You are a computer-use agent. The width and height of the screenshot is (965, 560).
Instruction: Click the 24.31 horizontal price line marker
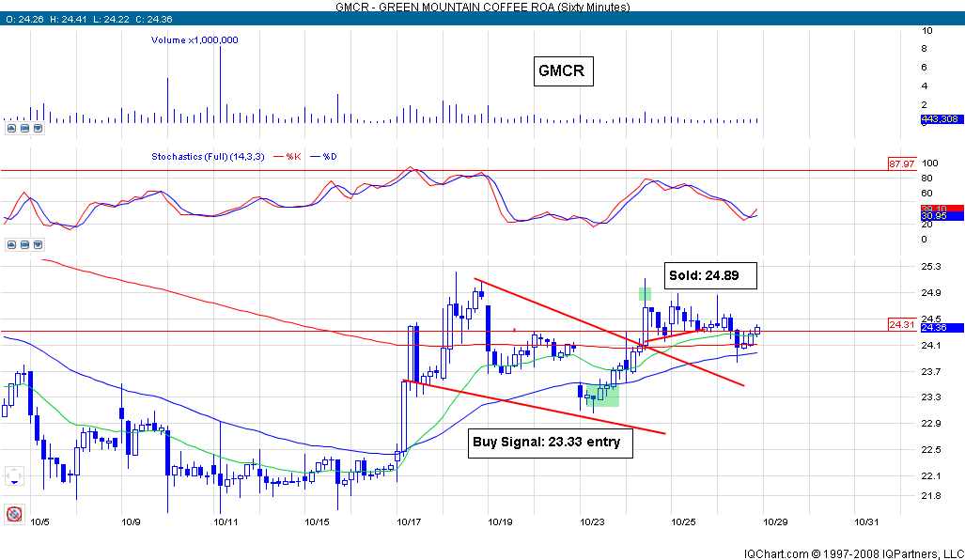pyautogui.click(x=900, y=325)
